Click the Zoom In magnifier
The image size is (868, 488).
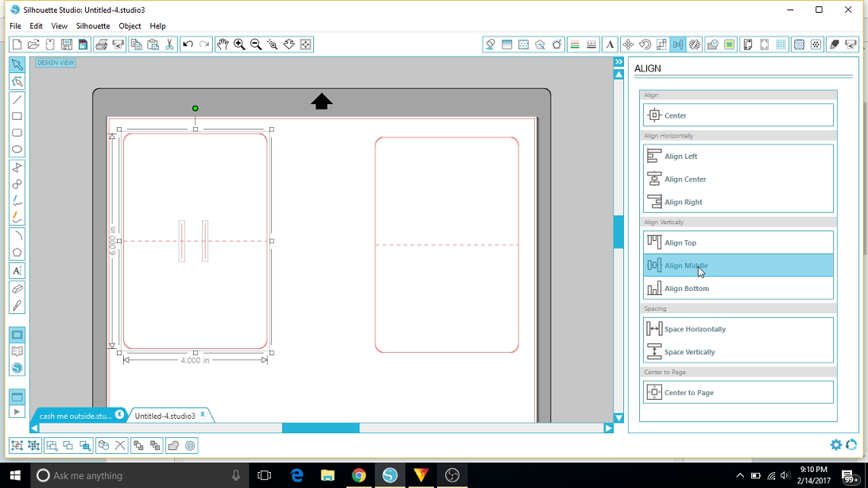tap(239, 45)
